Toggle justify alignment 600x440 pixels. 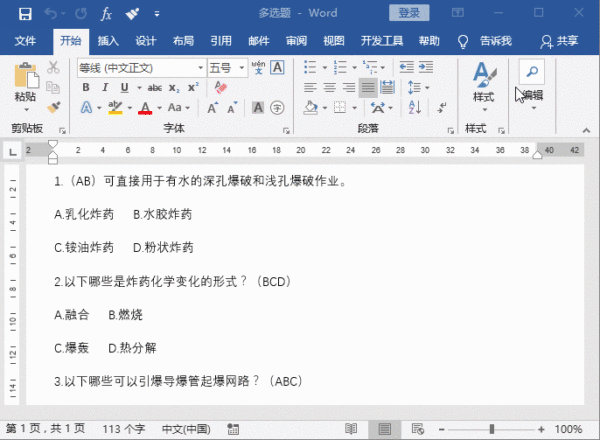coord(368,88)
